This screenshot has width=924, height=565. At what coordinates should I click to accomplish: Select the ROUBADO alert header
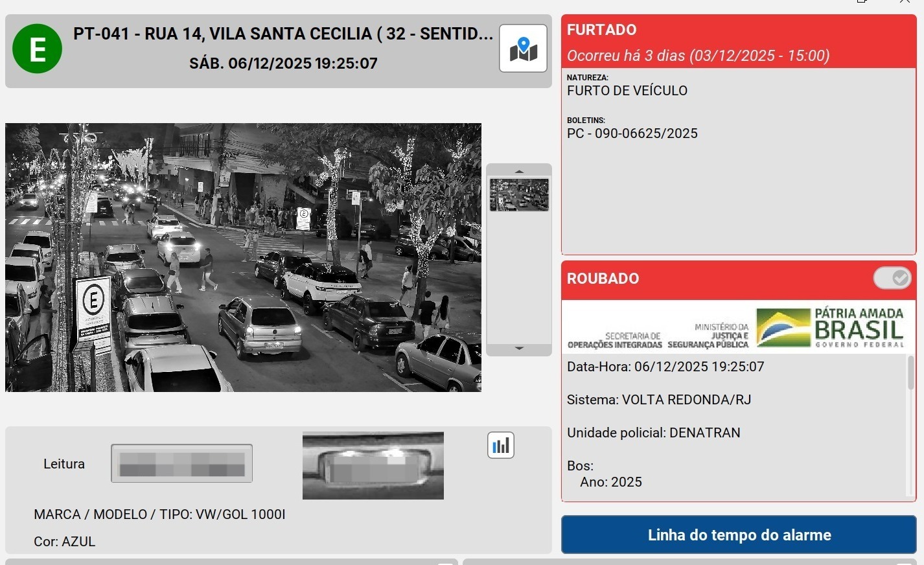click(713, 279)
